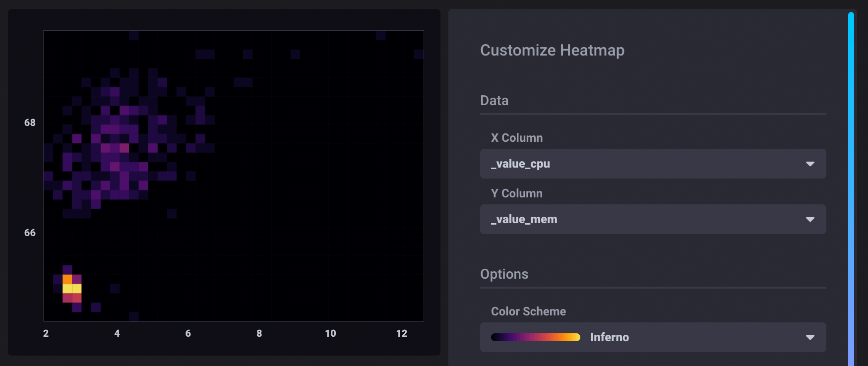Open the X Column dropdown showing _value_cpu
This screenshot has height=366, width=868.
coord(645,164)
